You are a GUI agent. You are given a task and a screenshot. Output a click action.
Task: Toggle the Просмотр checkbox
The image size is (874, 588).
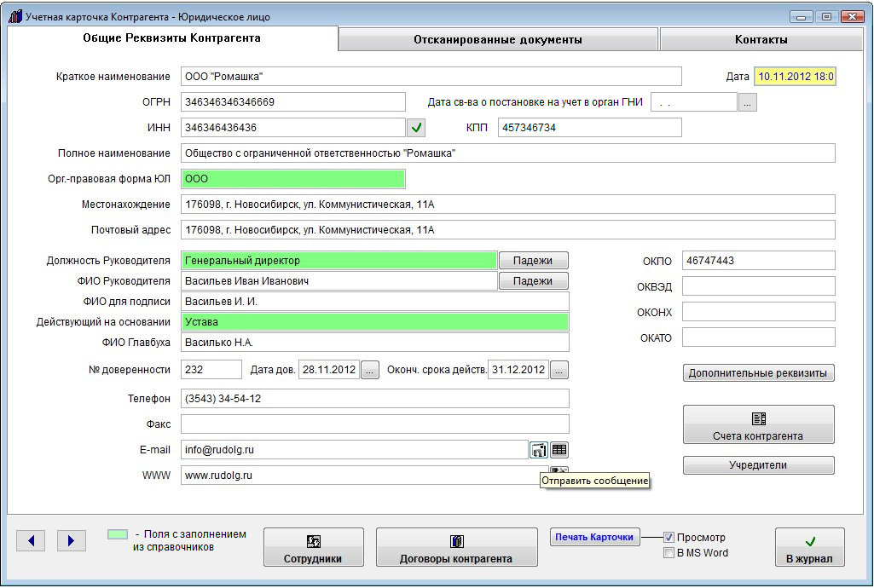click(669, 538)
